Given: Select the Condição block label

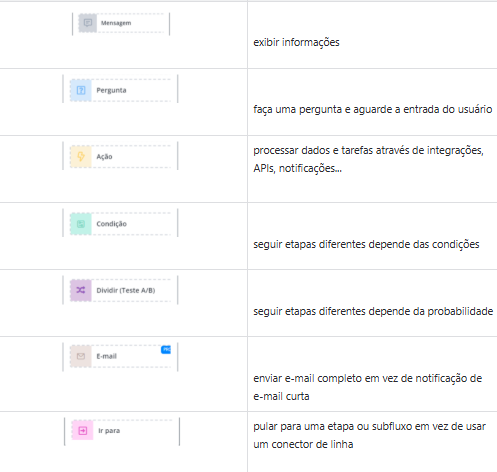Looking at the screenshot, I should [112, 224].
